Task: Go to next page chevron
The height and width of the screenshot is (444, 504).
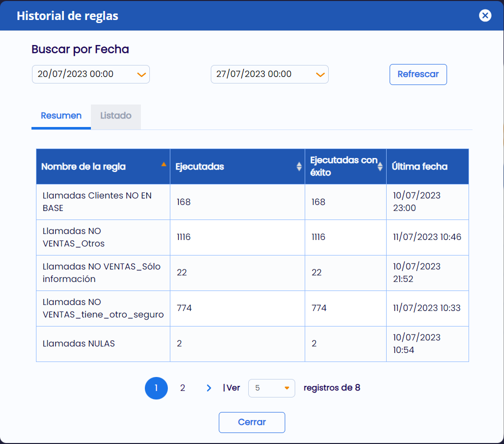Action: point(209,388)
